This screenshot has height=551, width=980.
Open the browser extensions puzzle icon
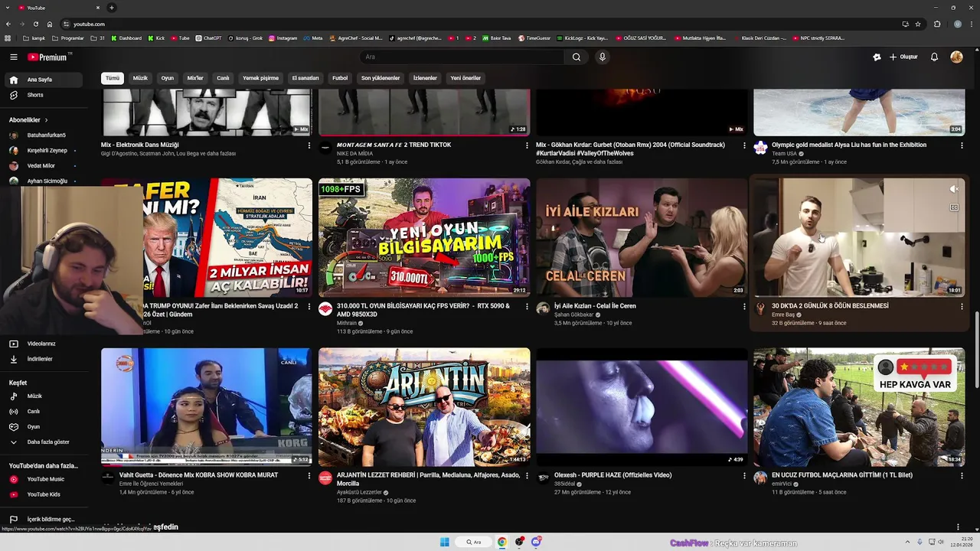click(936, 24)
